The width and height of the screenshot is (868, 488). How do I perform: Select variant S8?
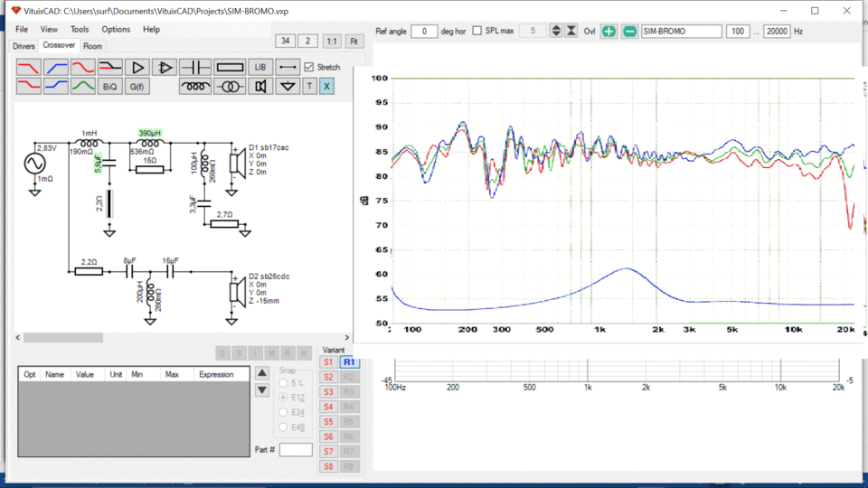[x=328, y=466]
